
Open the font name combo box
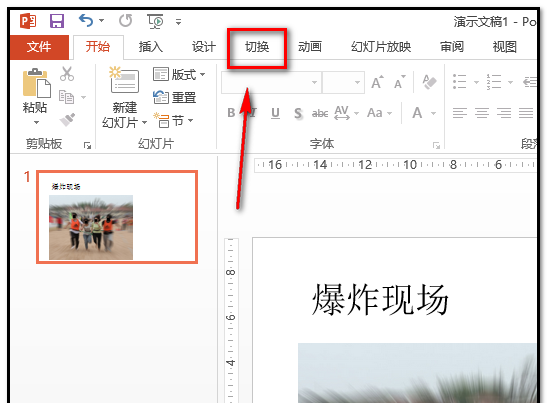click(271, 82)
